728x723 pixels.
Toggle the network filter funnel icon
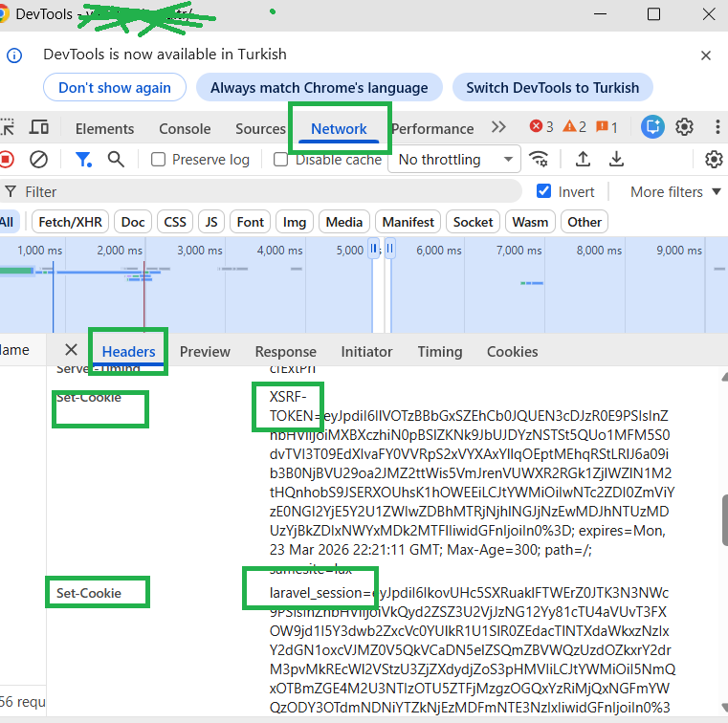83,160
